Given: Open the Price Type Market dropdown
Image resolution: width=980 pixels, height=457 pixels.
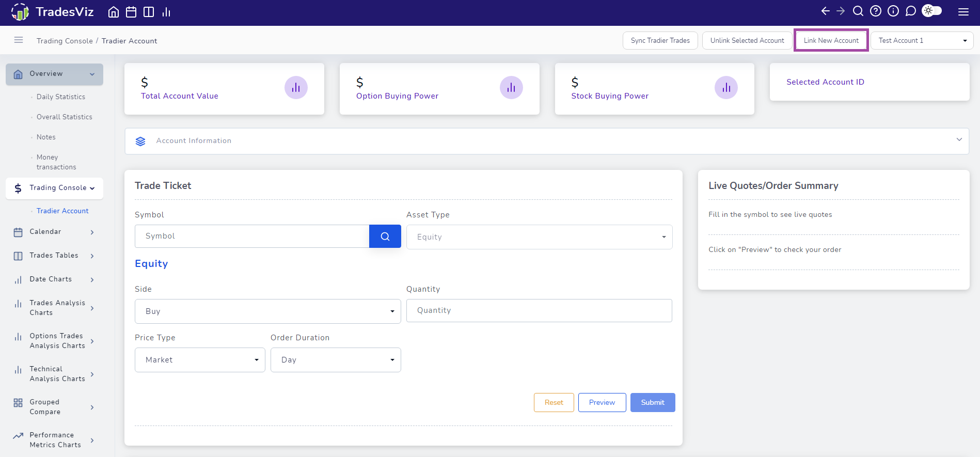Looking at the screenshot, I should 200,360.
